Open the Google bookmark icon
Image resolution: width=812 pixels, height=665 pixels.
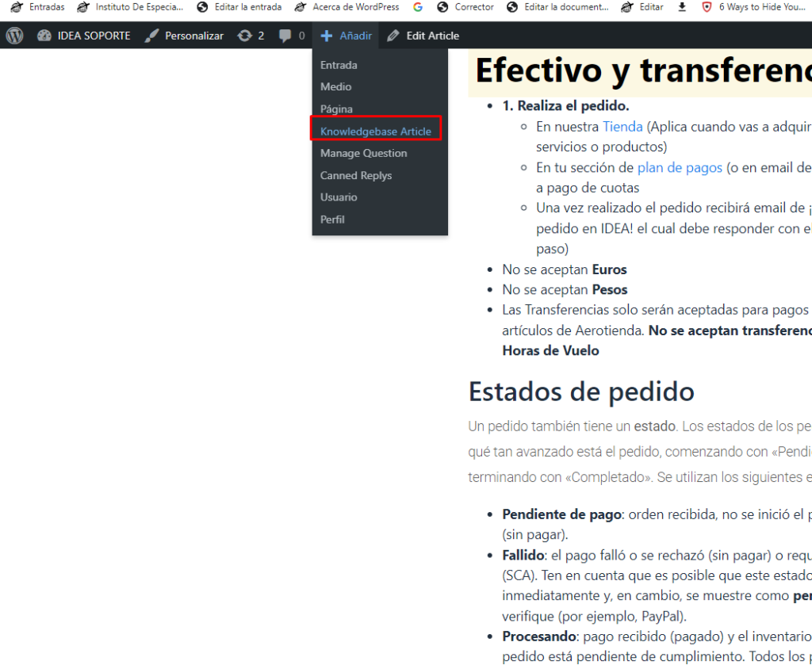click(418, 6)
